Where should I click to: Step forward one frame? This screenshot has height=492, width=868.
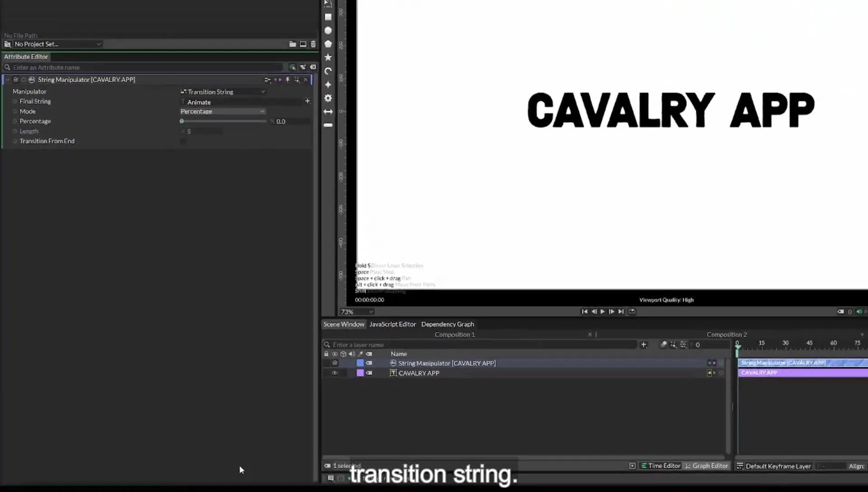point(612,312)
